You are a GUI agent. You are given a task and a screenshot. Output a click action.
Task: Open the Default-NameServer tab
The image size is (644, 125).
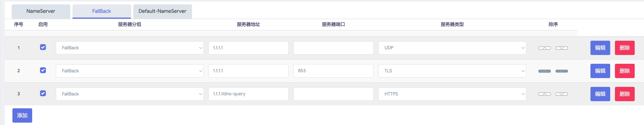[162, 11]
